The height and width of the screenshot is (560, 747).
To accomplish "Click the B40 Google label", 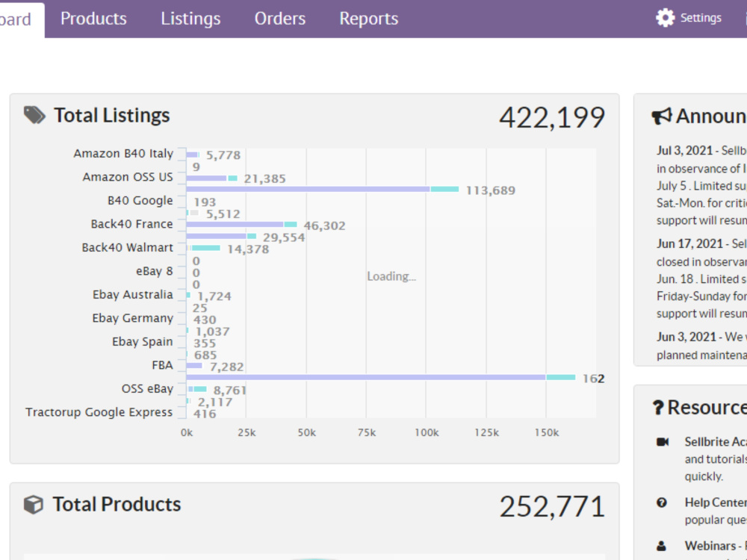I will 140,201.
